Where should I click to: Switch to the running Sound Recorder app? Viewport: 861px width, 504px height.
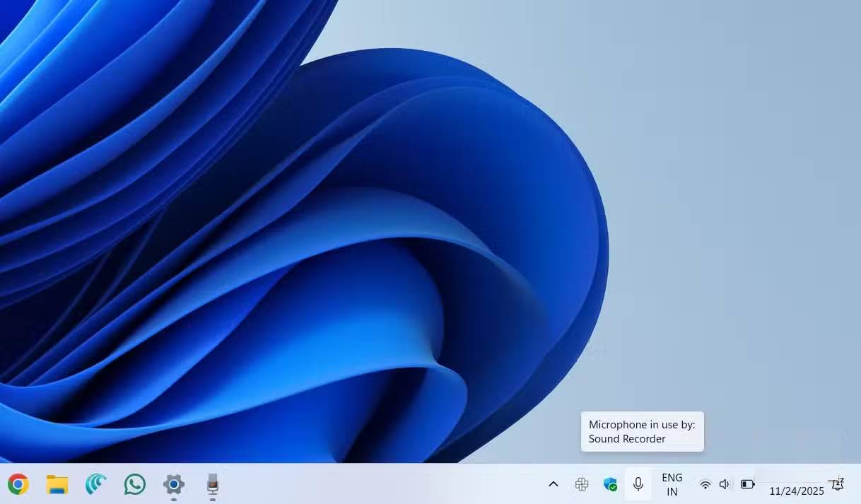(212, 485)
